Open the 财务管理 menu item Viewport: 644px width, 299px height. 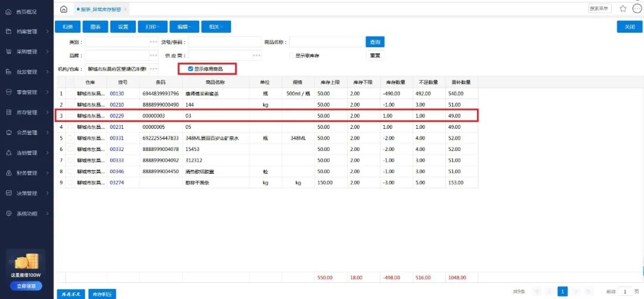27,173
